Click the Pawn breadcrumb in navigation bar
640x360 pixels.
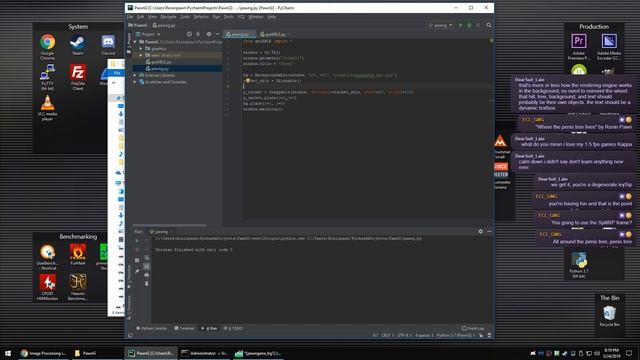pyautogui.click(x=138, y=25)
